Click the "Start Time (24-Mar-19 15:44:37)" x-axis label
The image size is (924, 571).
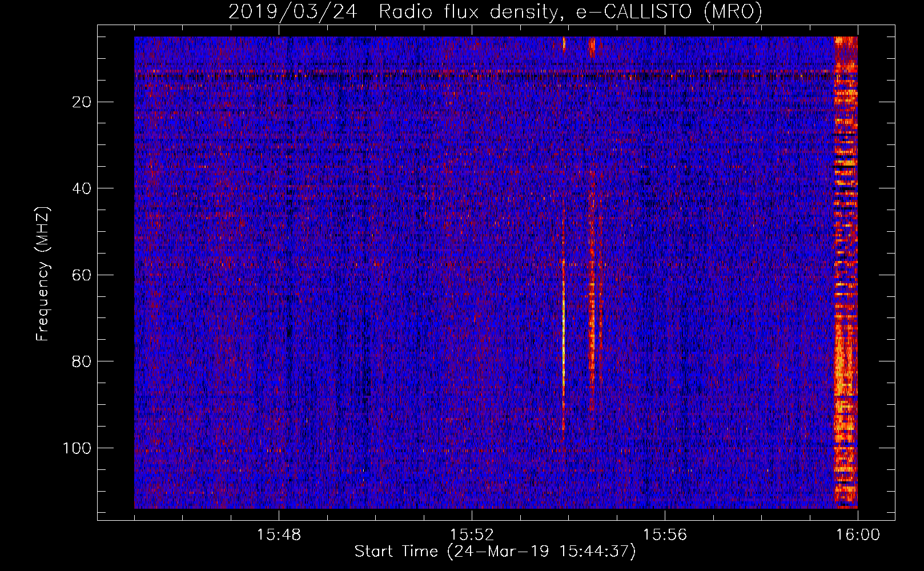coord(495,552)
